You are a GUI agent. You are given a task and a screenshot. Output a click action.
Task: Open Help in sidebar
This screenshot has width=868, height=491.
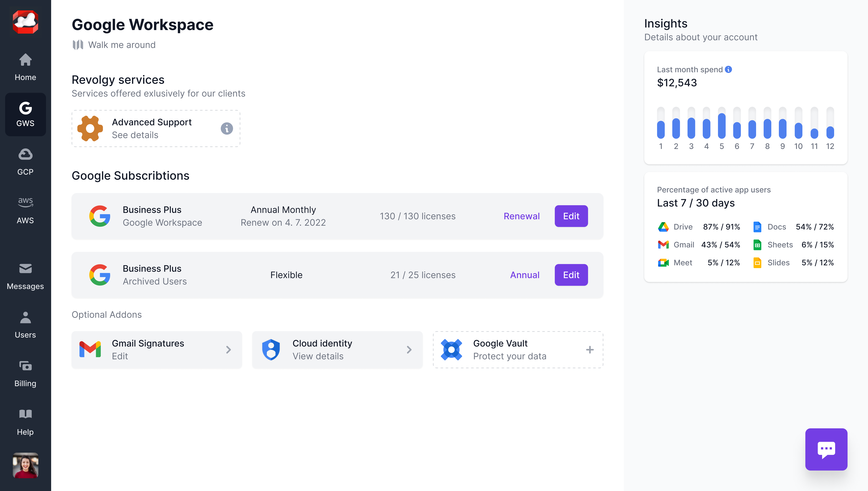[x=25, y=422]
